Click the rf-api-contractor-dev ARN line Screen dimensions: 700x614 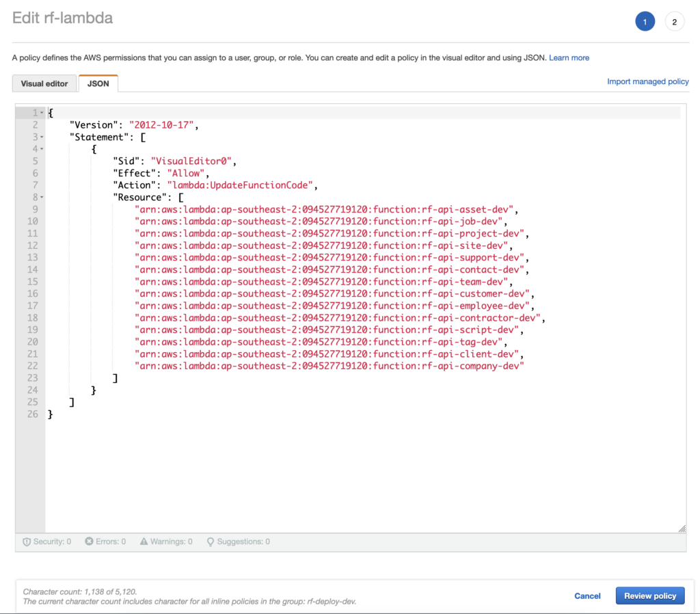point(337,318)
